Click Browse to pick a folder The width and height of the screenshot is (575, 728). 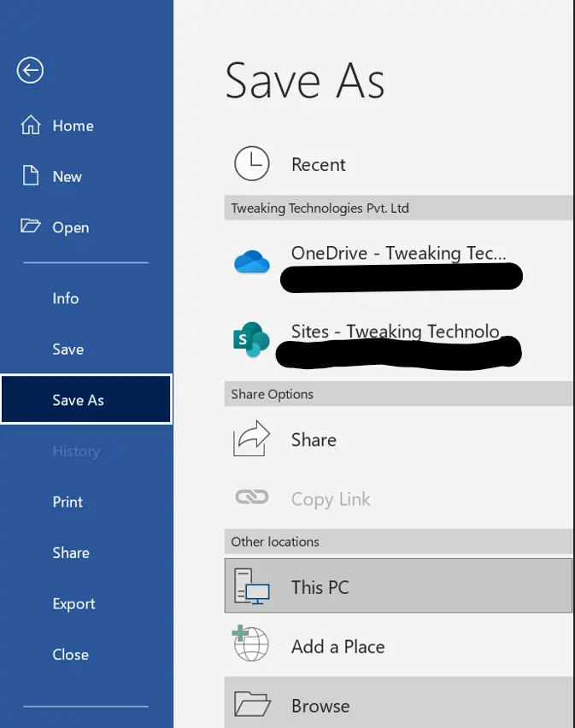[399, 703]
